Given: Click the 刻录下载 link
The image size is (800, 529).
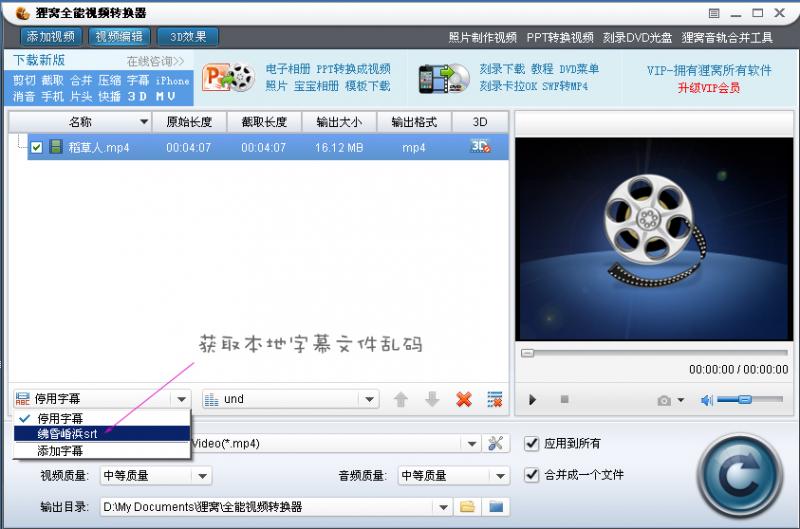Looking at the screenshot, I should 502,69.
